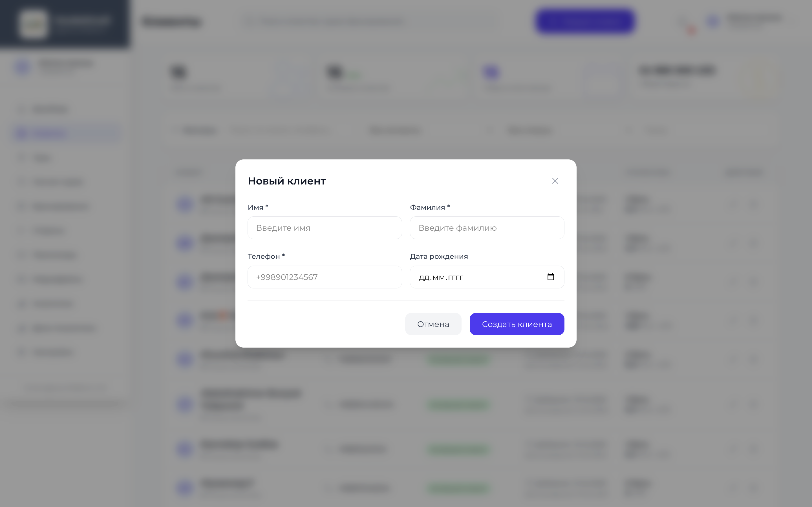
Task: Click the Создать клиента button
Action: [x=517, y=324]
